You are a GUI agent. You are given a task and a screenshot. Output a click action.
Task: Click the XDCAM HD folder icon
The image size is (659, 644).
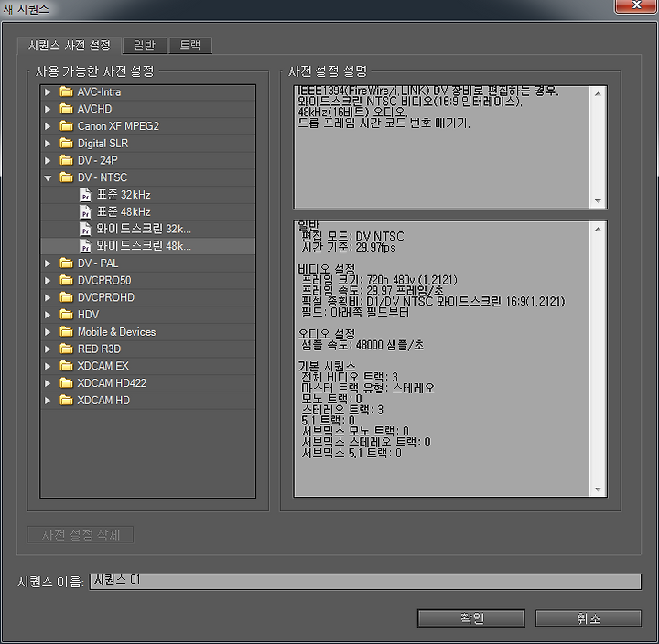[x=66, y=401]
